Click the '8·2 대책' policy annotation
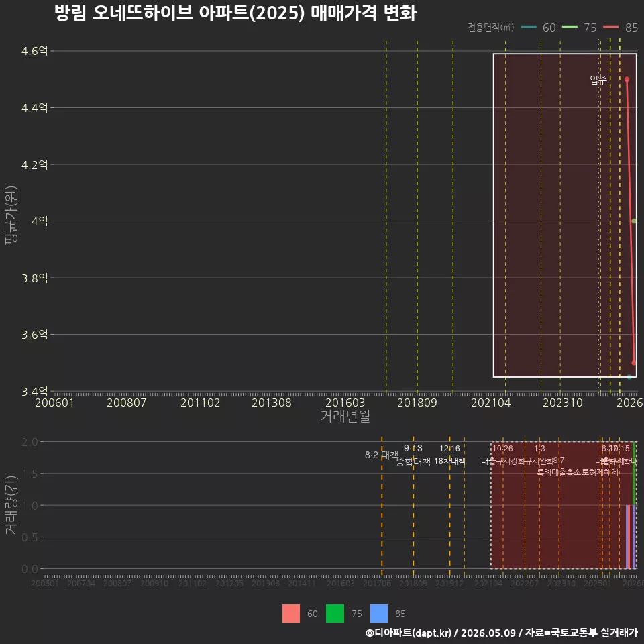 pos(382,455)
